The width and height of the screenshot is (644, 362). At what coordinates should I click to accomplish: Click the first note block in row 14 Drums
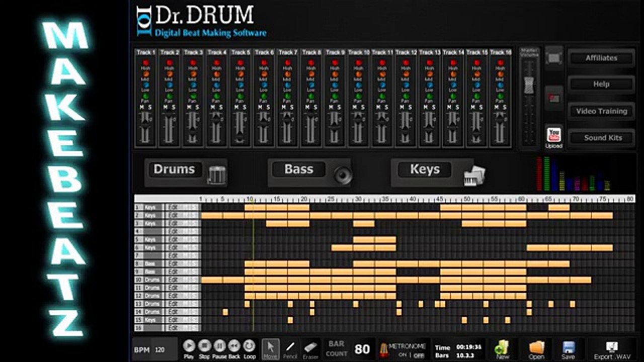pyautogui.click(x=225, y=312)
